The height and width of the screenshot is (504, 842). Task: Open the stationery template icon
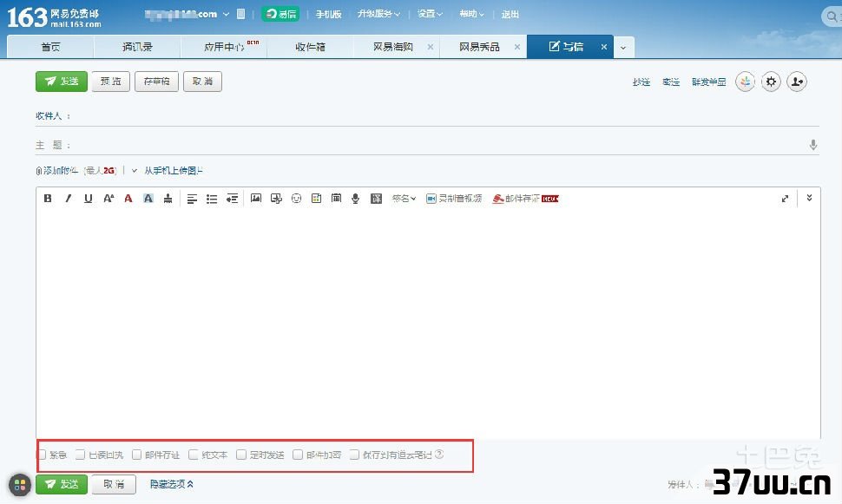point(316,199)
